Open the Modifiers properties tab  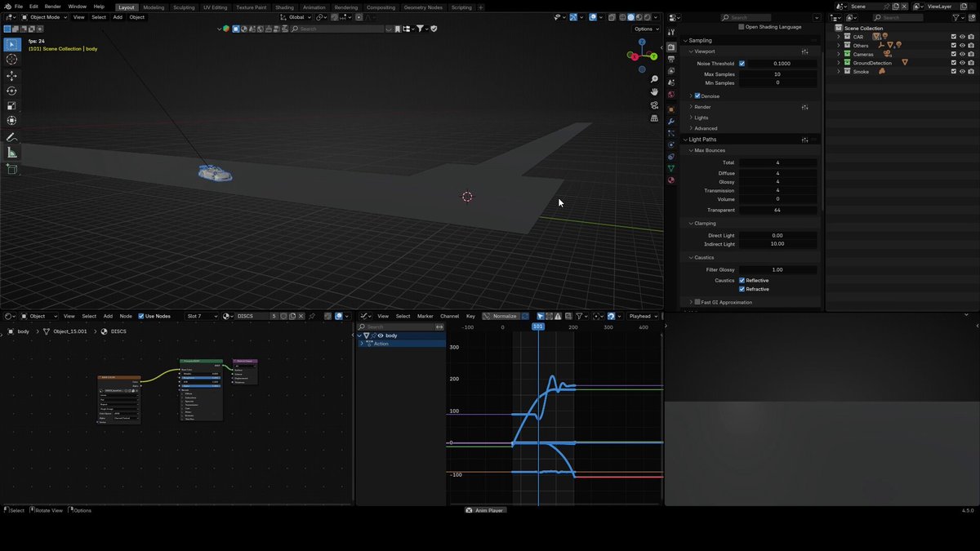coord(671,121)
